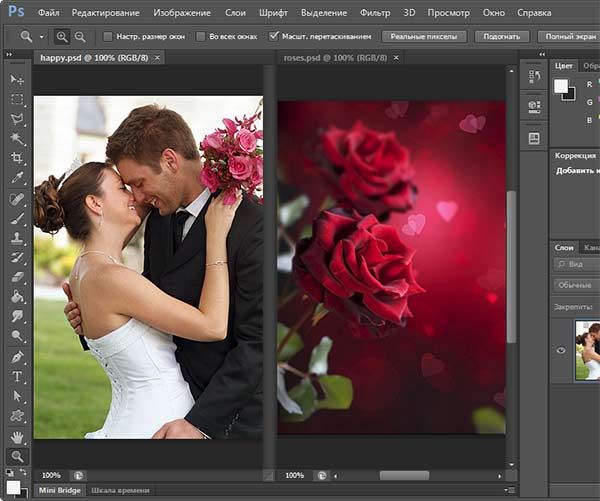Select the Rectangular Marquee tool
The width and height of the screenshot is (600, 501).
[17, 100]
